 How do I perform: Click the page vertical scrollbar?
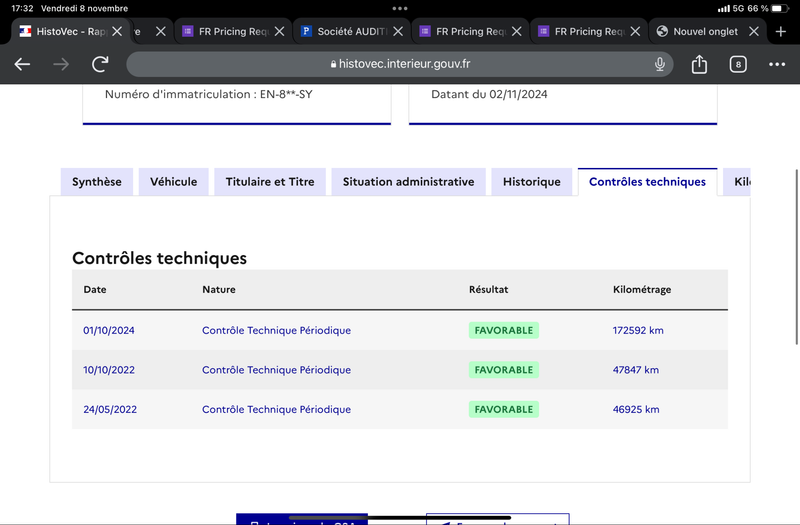(796, 257)
